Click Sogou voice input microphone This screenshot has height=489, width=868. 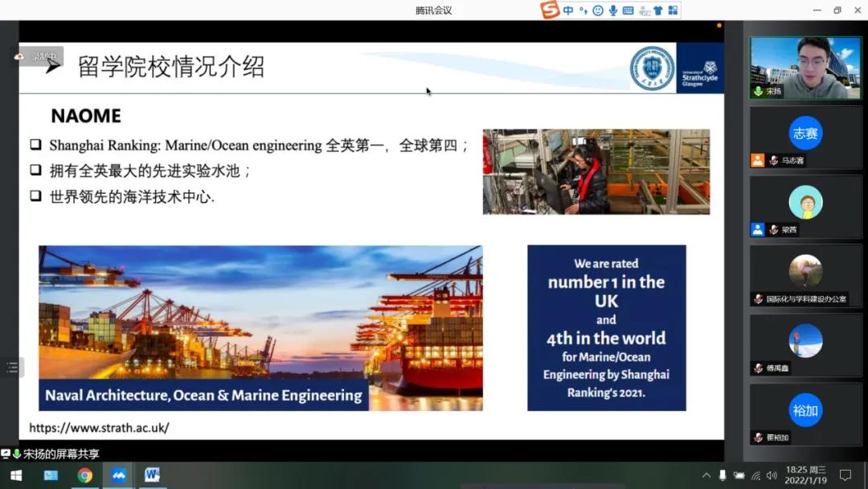[x=612, y=10]
